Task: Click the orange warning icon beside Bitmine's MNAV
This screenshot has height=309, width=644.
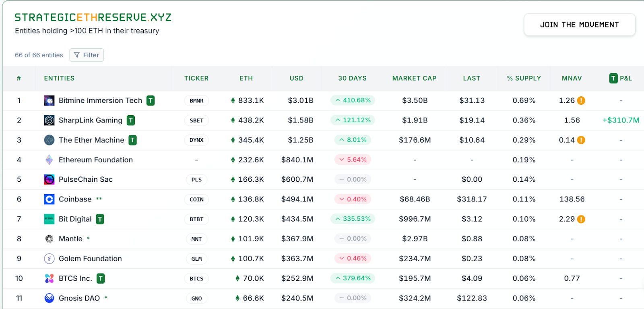Action: tap(581, 100)
